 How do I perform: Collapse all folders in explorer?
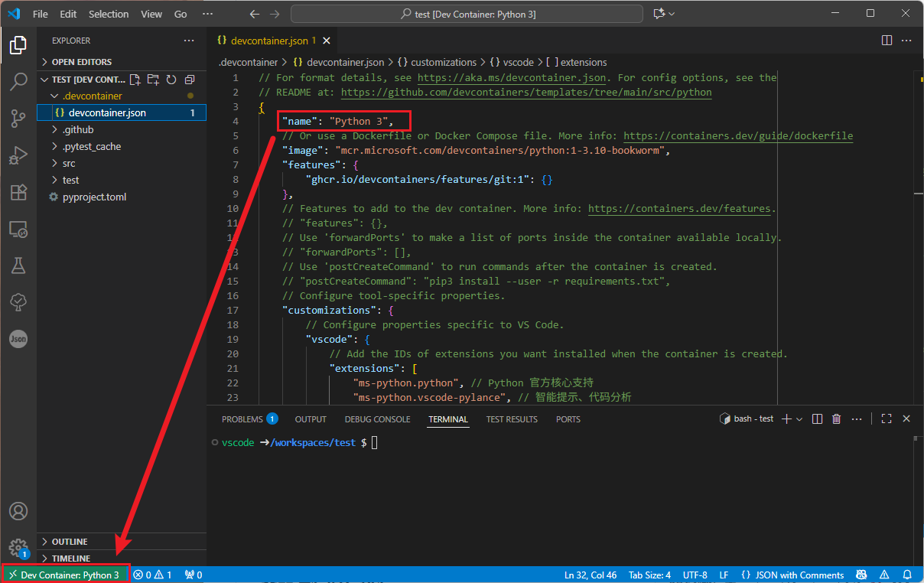[190, 80]
